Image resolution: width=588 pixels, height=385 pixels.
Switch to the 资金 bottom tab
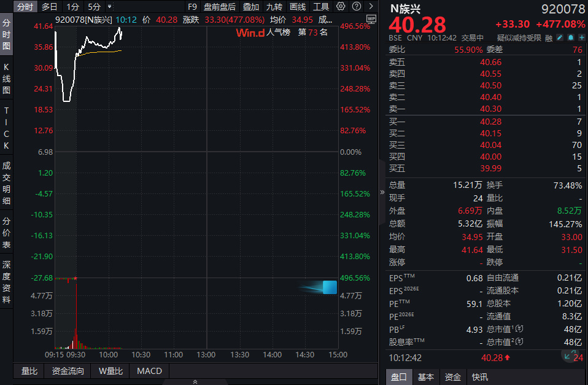[452, 377]
